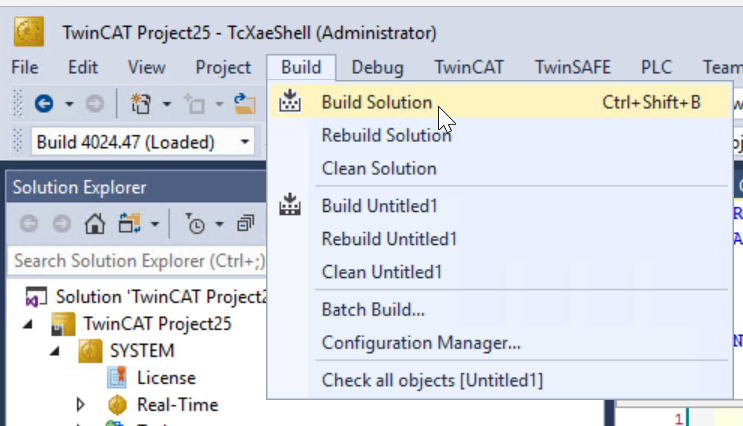Click the Navigate Backward arrow icon

click(x=44, y=103)
